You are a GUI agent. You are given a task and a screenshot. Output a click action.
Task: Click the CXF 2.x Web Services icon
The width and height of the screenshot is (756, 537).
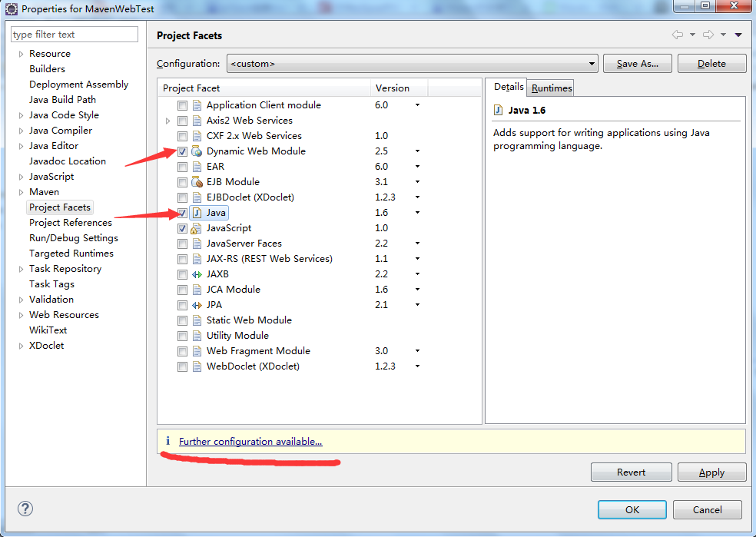[x=197, y=136]
